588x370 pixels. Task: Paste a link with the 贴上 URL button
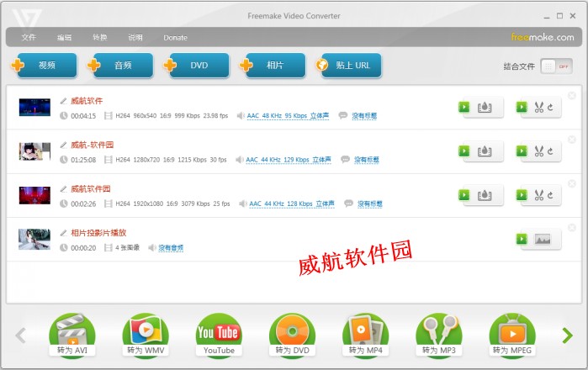click(351, 66)
